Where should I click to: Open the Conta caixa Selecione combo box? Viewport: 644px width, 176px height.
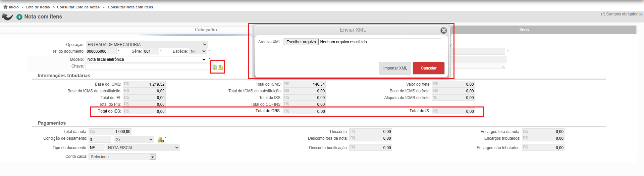click(x=122, y=157)
